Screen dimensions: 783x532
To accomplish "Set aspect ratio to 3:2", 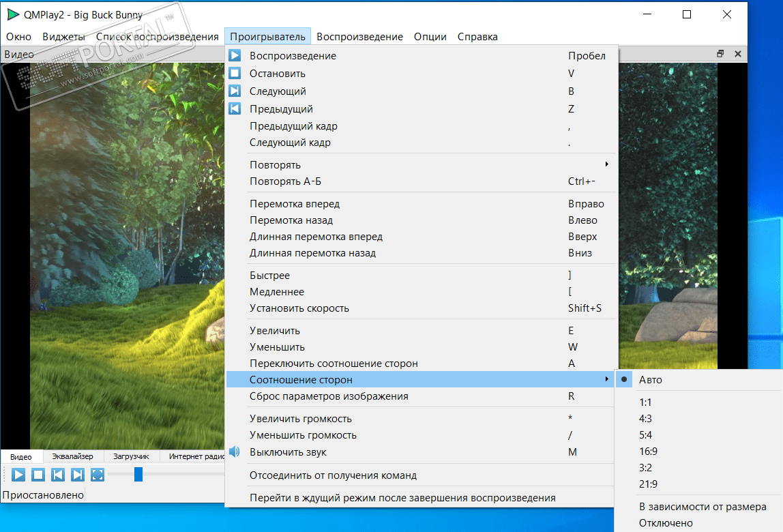I will [x=698, y=468].
